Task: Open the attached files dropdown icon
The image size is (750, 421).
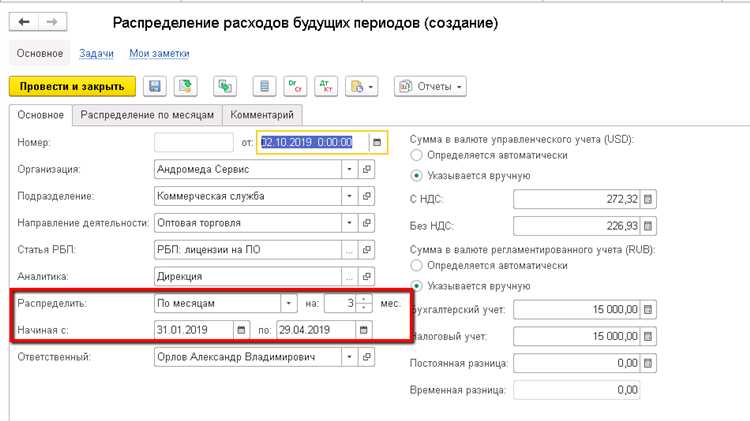Action: 362,87
